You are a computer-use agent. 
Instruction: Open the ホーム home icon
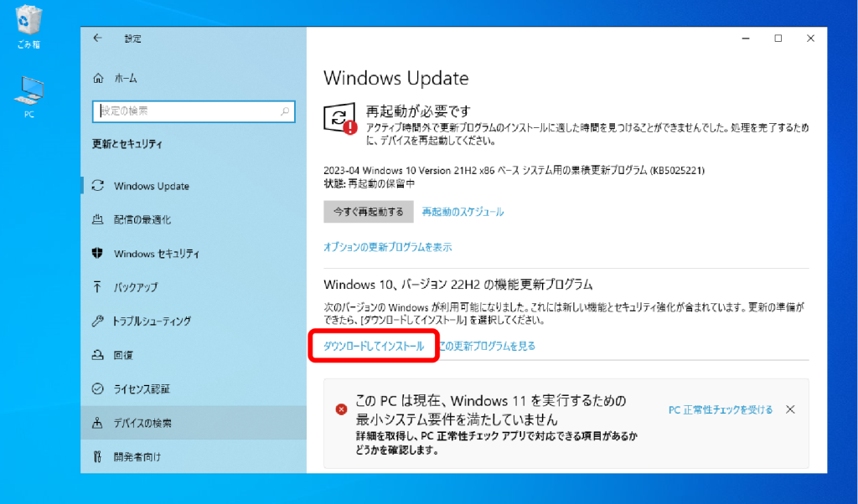pyautogui.click(x=97, y=78)
